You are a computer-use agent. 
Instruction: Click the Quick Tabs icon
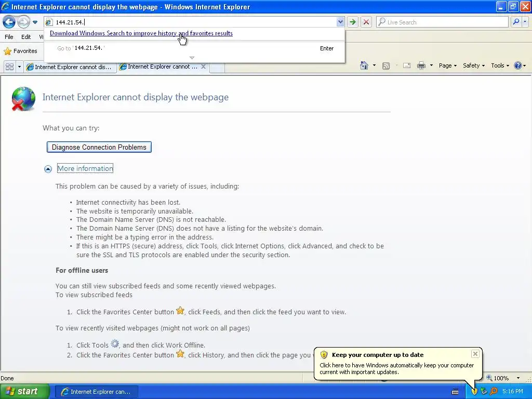point(9,67)
